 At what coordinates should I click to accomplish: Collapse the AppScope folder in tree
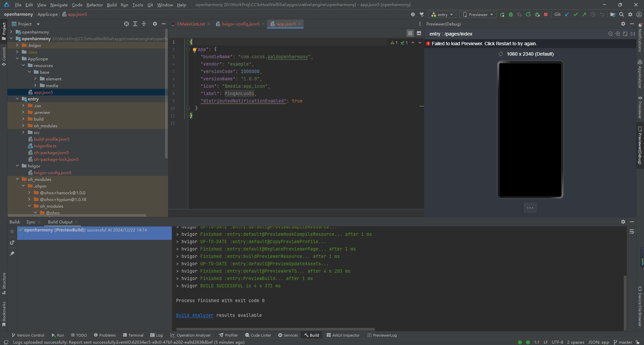coord(17,59)
